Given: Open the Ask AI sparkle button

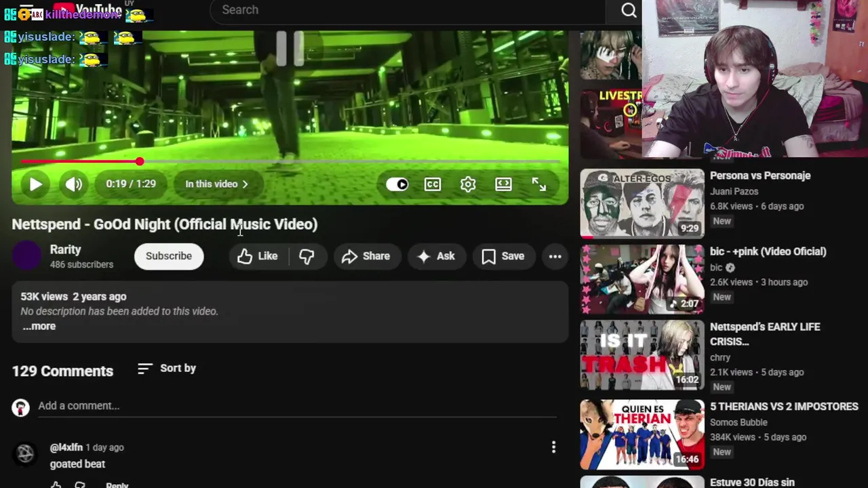Looking at the screenshot, I should pyautogui.click(x=436, y=256).
